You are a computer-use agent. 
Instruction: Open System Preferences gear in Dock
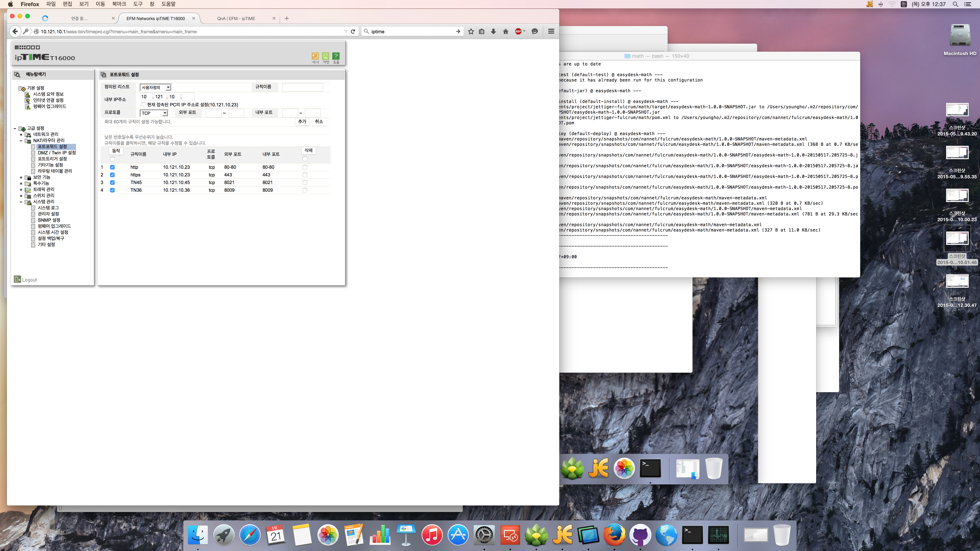tap(484, 535)
